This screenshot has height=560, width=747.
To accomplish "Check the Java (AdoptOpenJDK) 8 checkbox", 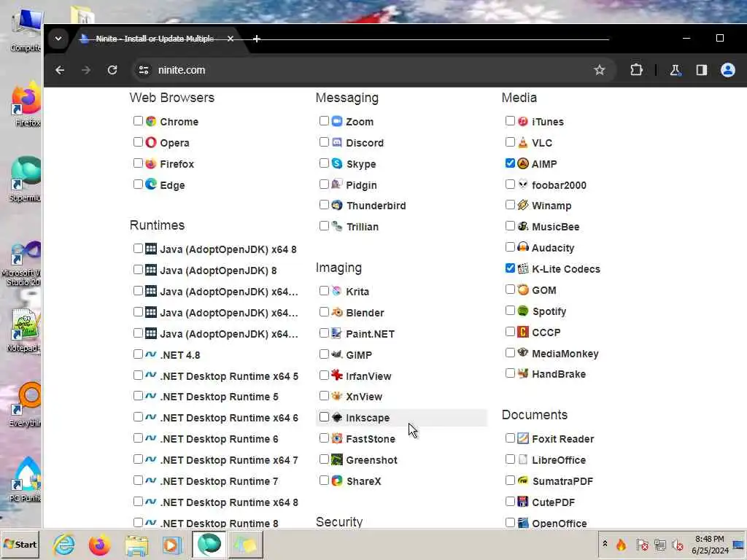I will (138, 270).
